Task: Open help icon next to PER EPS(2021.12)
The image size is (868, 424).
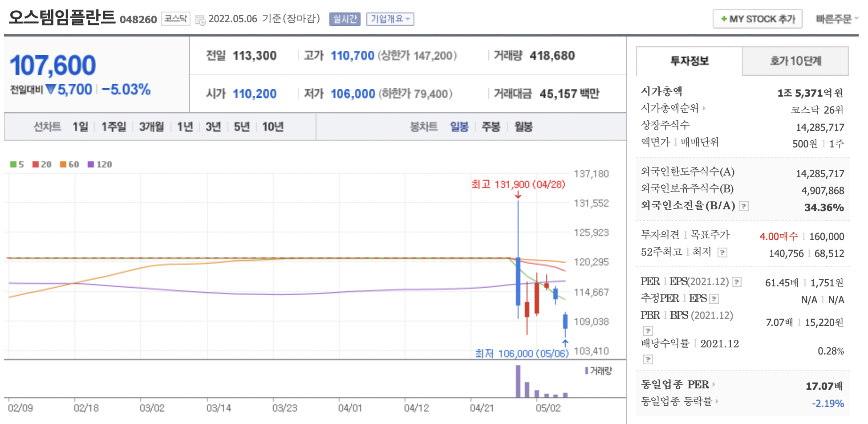Action: 737,282
